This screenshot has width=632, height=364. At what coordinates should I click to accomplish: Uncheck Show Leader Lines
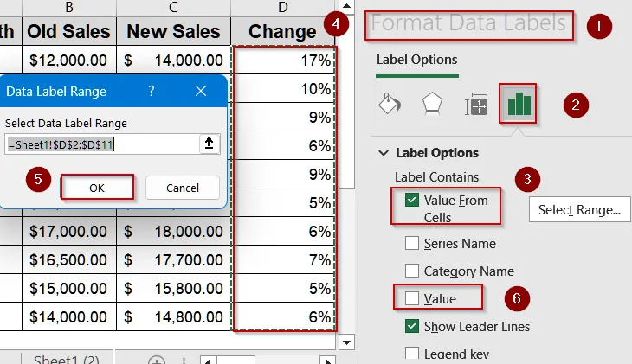pos(412,326)
